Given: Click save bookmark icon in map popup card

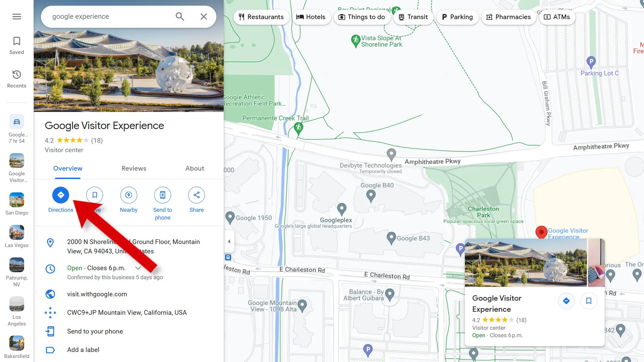Looking at the screenshot, I should [x=589, y=301].
